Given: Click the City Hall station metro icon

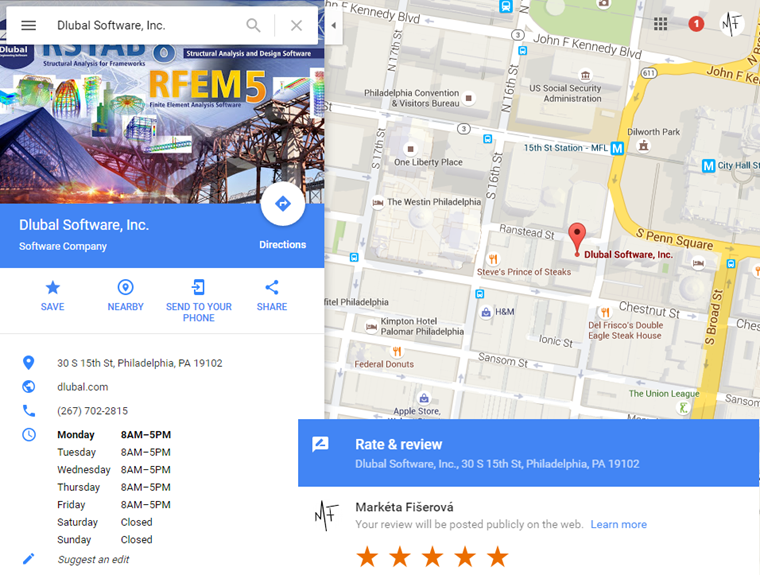Looking at the screenshot, I should [708, 166].
